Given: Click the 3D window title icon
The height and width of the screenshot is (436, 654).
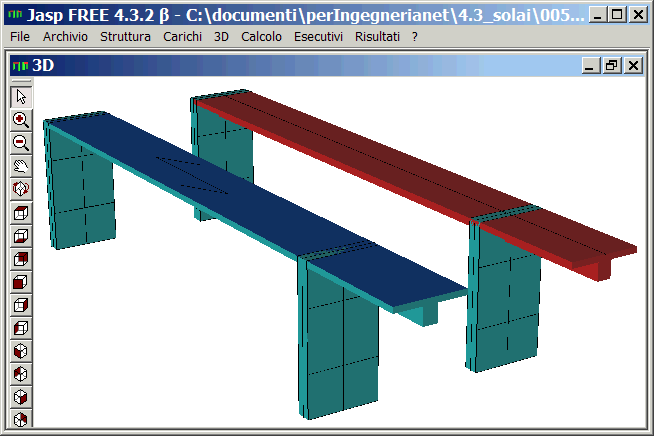Looking at the screenshot, I should 20,66.
